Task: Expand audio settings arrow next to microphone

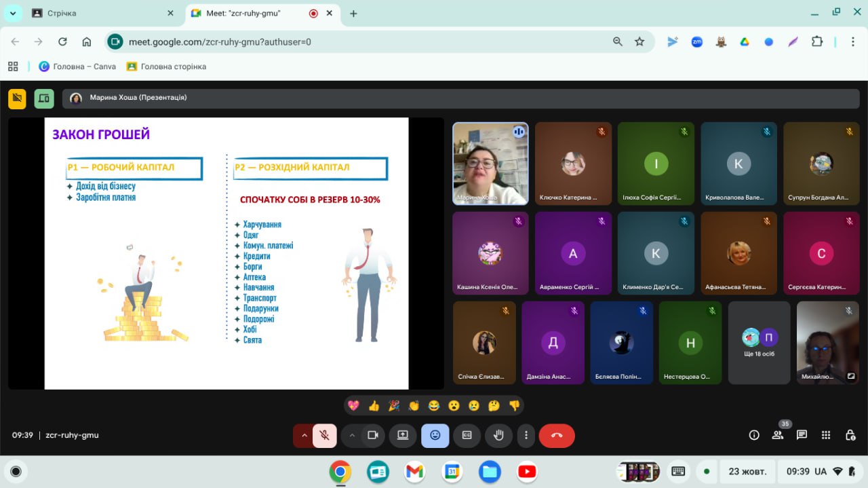Action: (x=304, y=436)
